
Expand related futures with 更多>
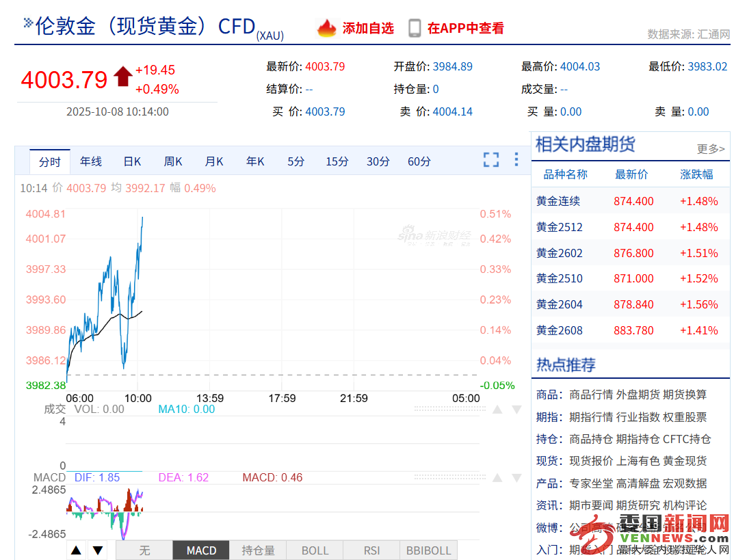[x=711, y=148]
